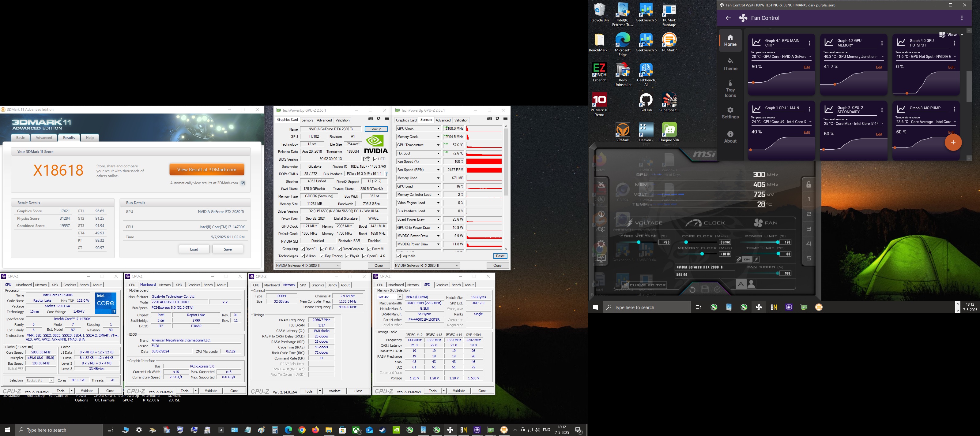Expand Hot Spot sensor dropdown in GPU-Z
Screen dimensions: 980x436
438,153
